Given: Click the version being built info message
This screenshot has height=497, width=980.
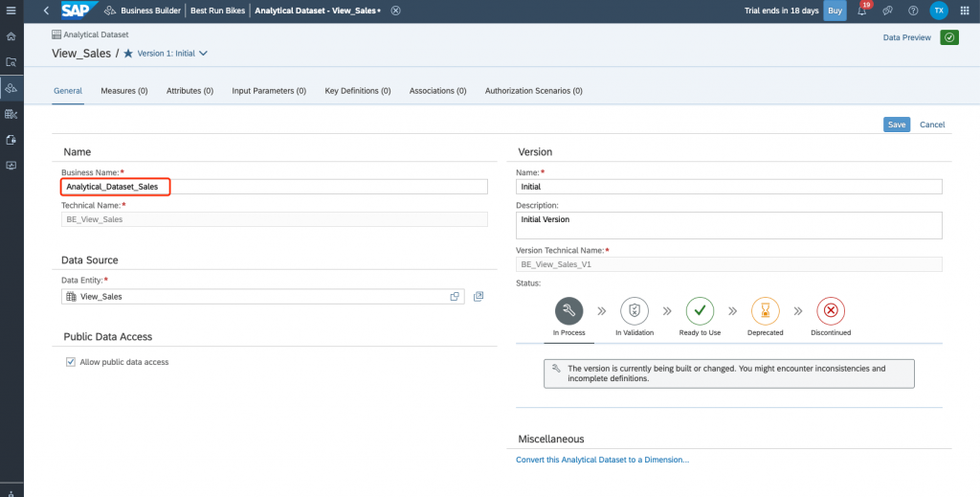Looking at the screenshot, I should tap(728, 373).
